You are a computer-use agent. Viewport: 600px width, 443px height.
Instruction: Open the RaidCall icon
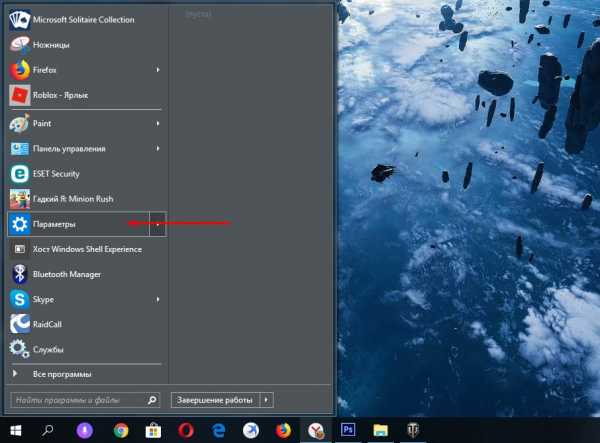click(x=20, y=324)
